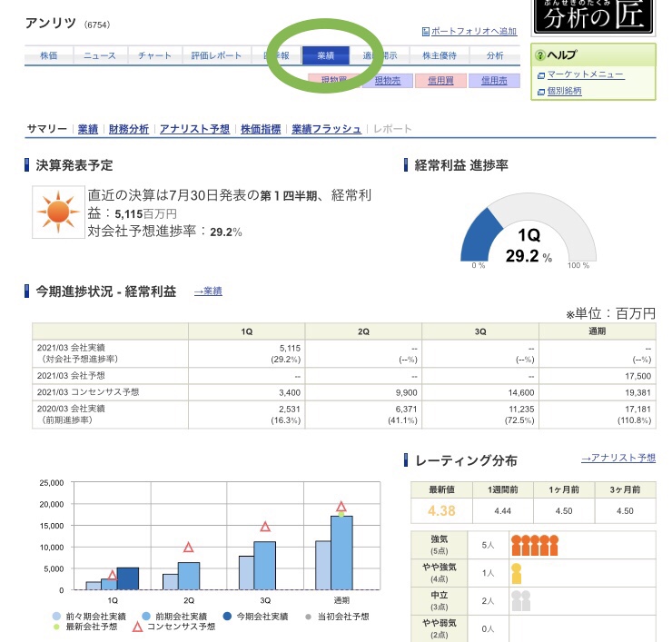672x642 pixels.
Task: Click the 強気 five-person orange icons
Action: click(535, 546)
